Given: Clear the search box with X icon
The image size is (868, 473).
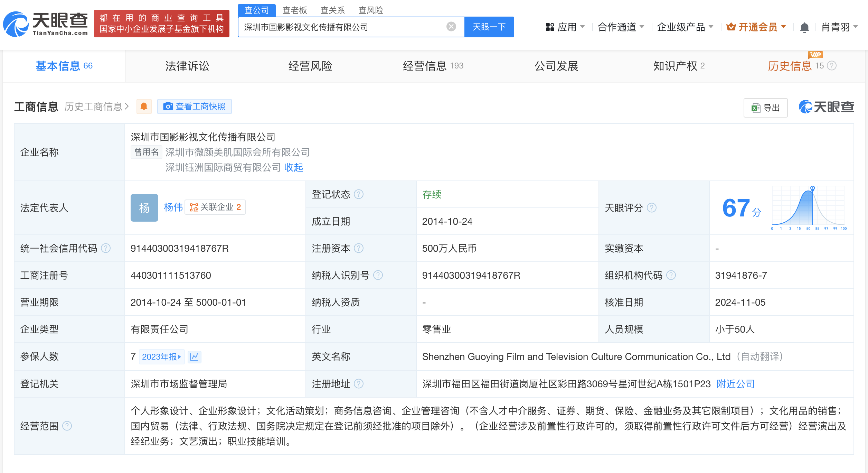Looking at the screenshot, I should (451, 27).
